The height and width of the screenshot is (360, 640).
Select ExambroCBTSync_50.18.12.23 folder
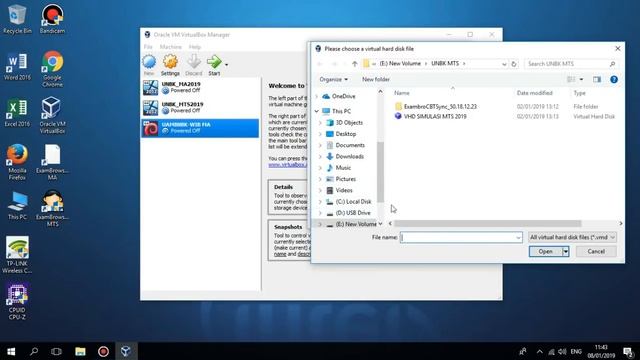[440, 107]
